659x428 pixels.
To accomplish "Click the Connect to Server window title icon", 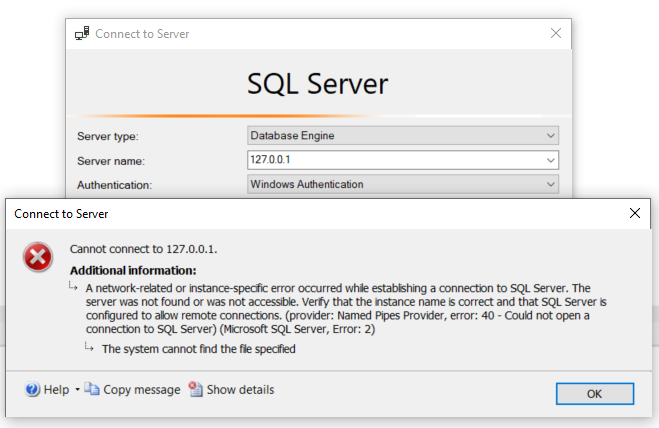I will pyautogui.click(x=82, y=34).
